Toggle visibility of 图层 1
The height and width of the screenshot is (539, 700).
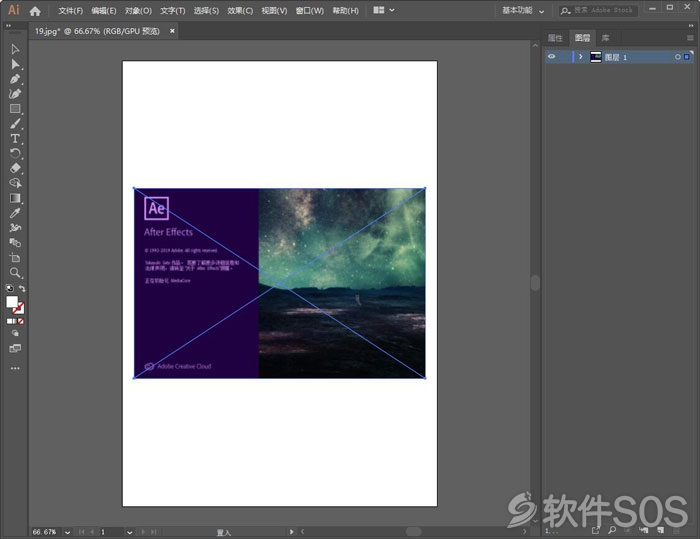tap(552, 57)
